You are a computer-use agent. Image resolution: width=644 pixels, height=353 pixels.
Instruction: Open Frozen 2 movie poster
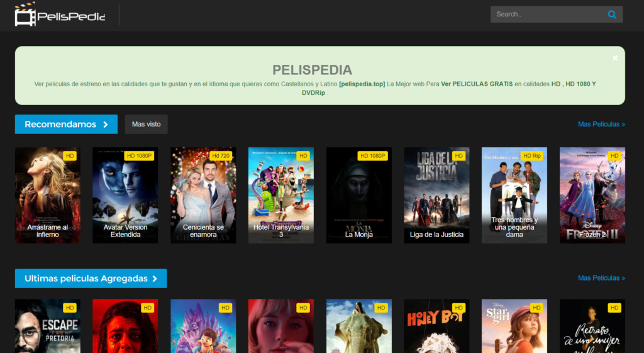click(592, 195)
